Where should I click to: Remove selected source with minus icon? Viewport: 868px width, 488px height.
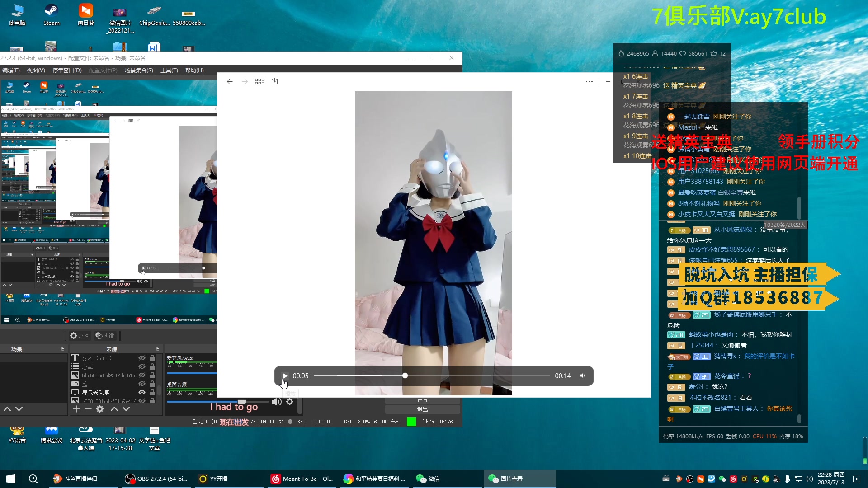(x=88, y=409)
